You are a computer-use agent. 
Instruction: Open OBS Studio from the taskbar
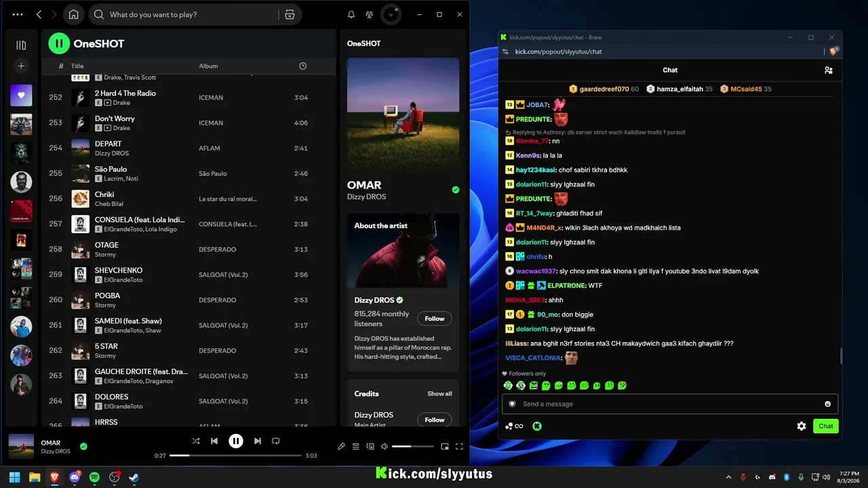pyautogui.click(x=115, y=477)
